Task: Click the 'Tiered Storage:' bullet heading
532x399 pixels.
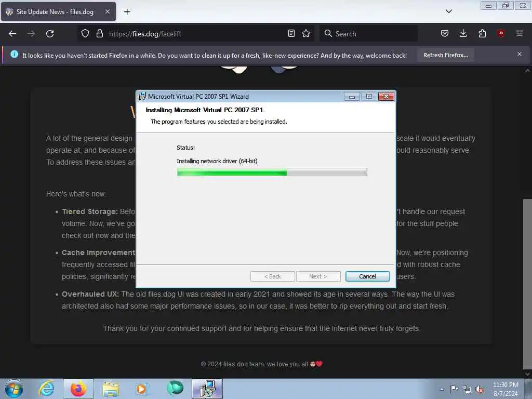Action: click(89, 211)
